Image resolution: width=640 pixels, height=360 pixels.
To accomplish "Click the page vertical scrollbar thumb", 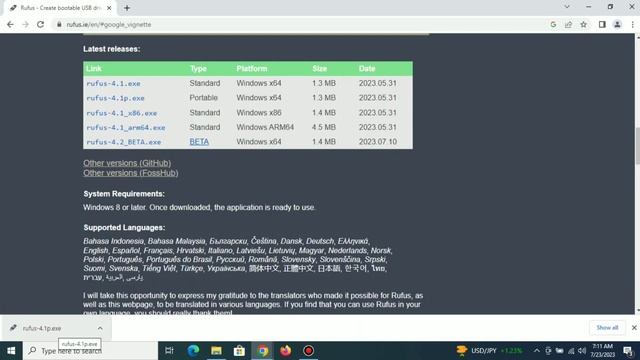I will click(x=637, y=146).
